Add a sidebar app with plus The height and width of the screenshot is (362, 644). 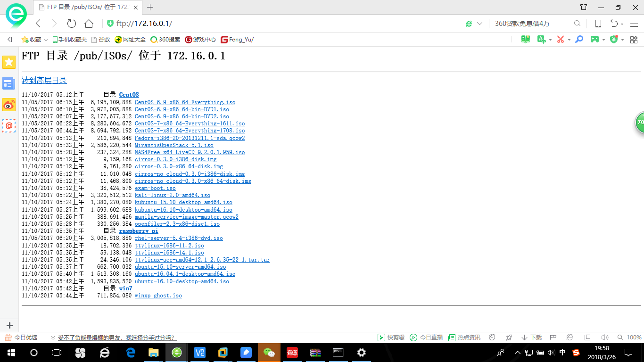[9, 325]
